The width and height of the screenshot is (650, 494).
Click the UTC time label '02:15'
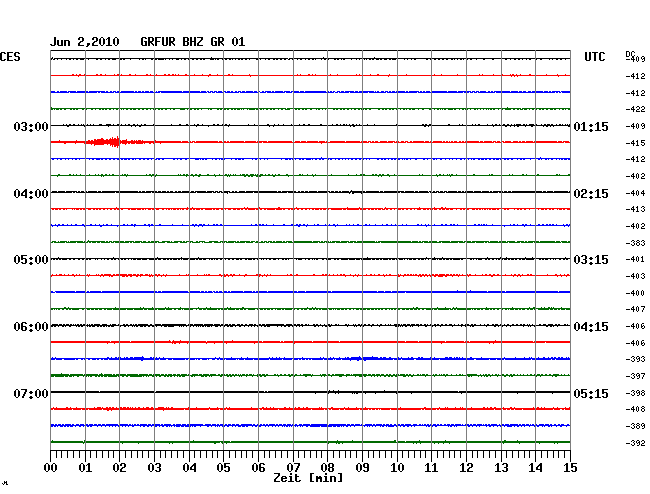click(591, 194)
